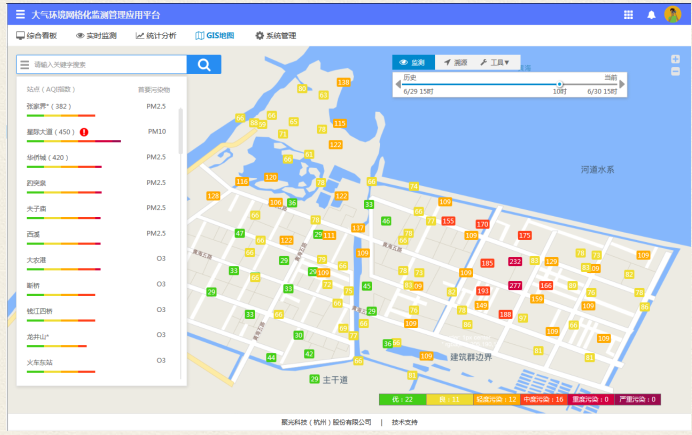692x435 pixels.
Task: Click timeline slider handle at 10时
Action: (560, 84)
